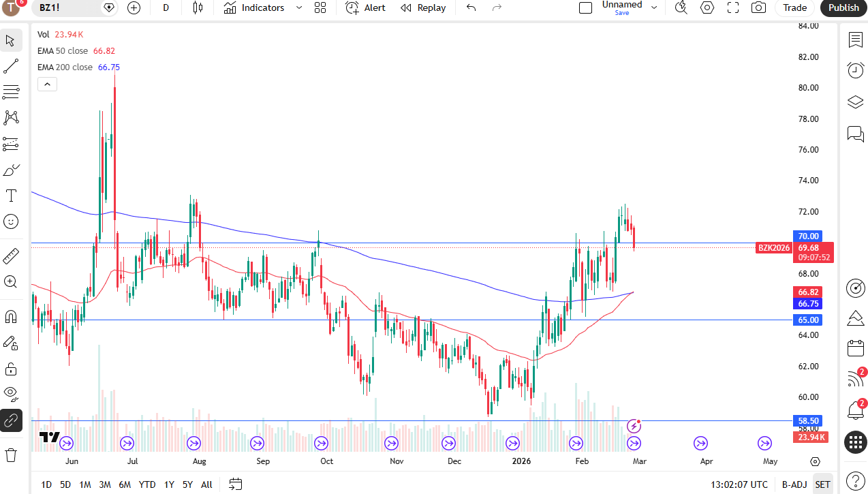
Task: Open the watchlist and details panel
Action: tap(855, 40)
